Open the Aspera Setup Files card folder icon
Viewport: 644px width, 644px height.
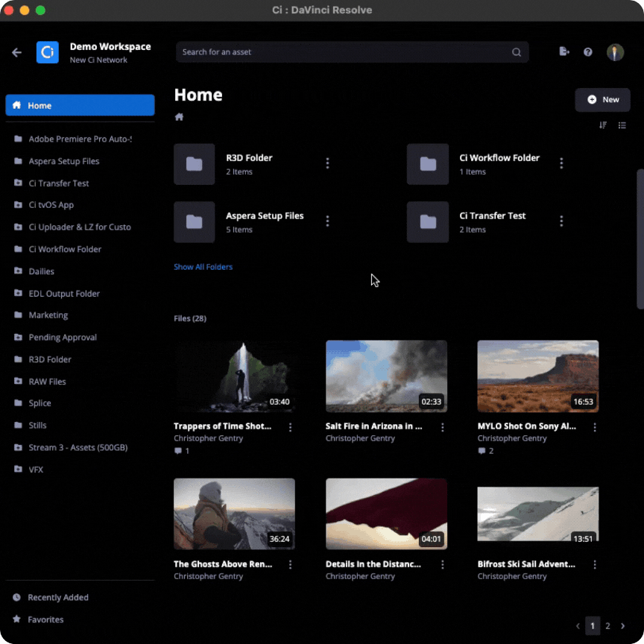tap(195, 222)
